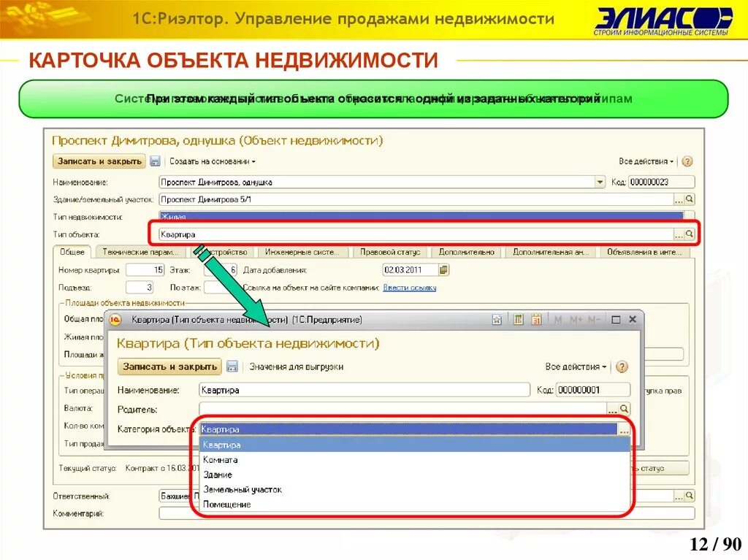This screenshot has height=560, width=748.
Task: Click Код field showing 000000023
Action: tap(661, 182)
